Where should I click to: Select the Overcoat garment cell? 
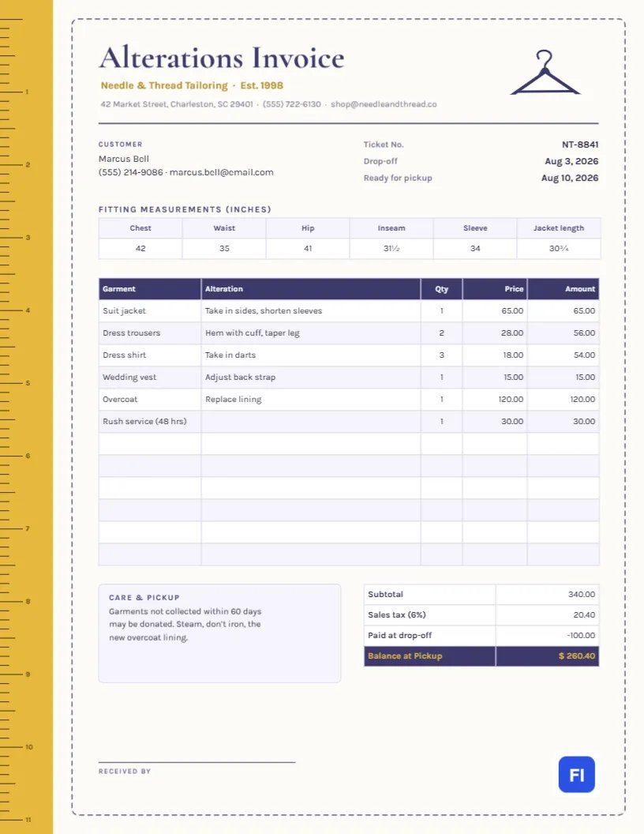pyautogui.click(x=150, y=399)
